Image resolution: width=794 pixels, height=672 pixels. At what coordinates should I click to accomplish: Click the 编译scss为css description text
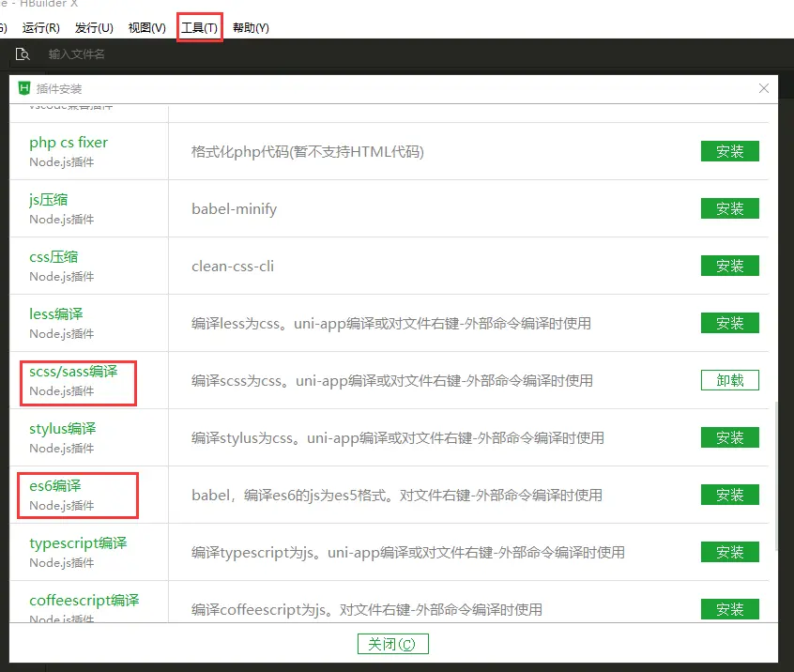pos(392,380)
